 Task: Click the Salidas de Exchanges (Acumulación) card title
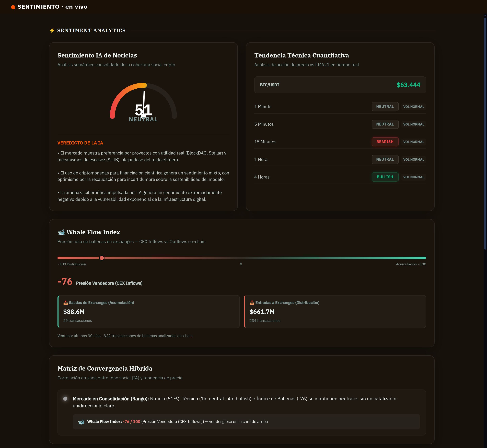coord(101,303)
